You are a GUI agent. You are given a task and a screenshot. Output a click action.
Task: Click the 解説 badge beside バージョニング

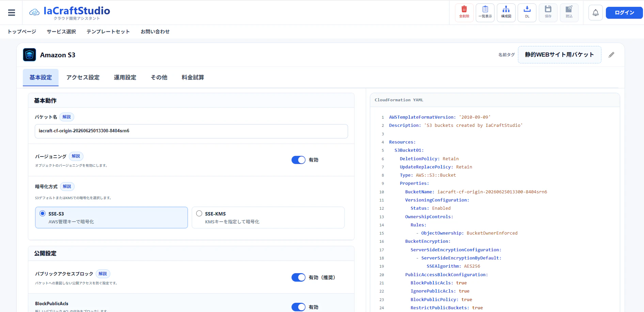click(76, 156)
